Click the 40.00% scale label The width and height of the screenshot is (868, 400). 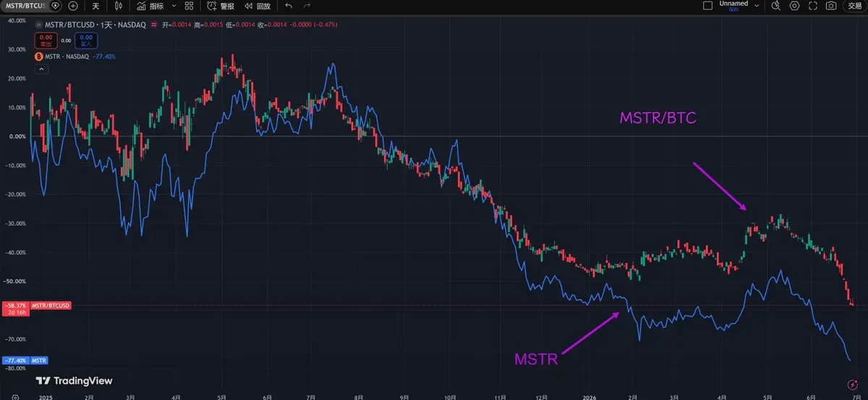[16, 20]
